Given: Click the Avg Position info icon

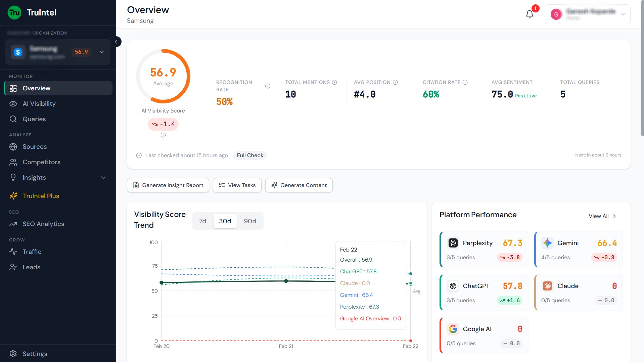Looking at the screenshot, I should pos(395,82).
